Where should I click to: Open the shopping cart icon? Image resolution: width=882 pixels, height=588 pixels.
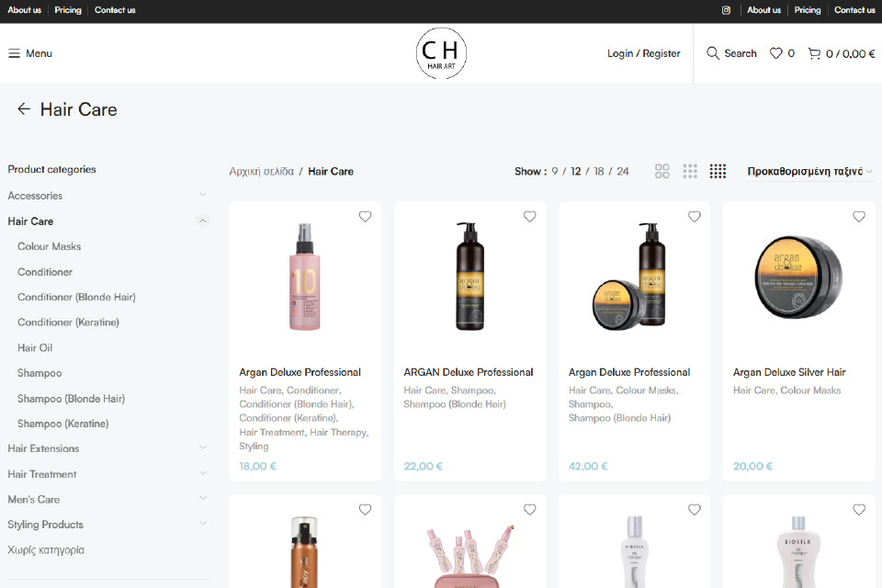point(814,53)
